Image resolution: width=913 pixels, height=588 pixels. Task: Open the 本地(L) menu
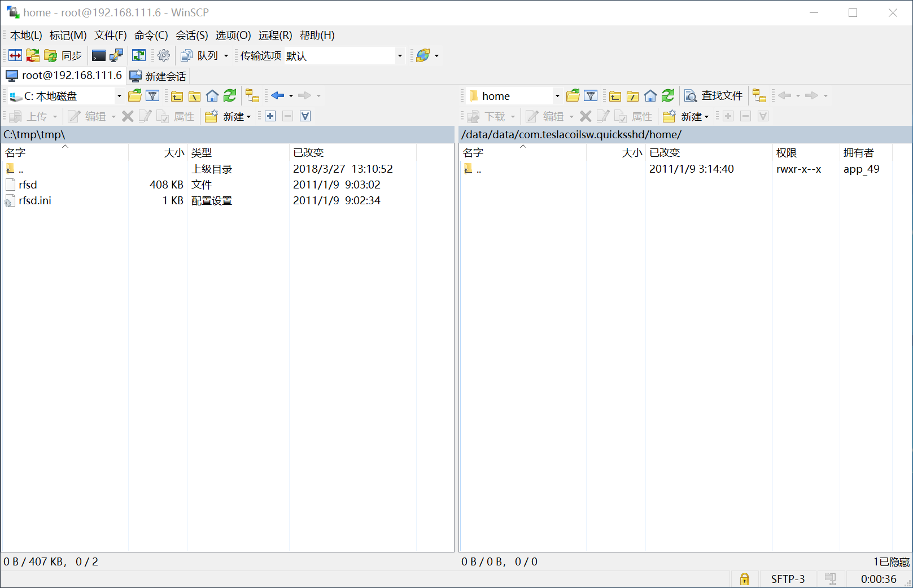click(26, 36)
